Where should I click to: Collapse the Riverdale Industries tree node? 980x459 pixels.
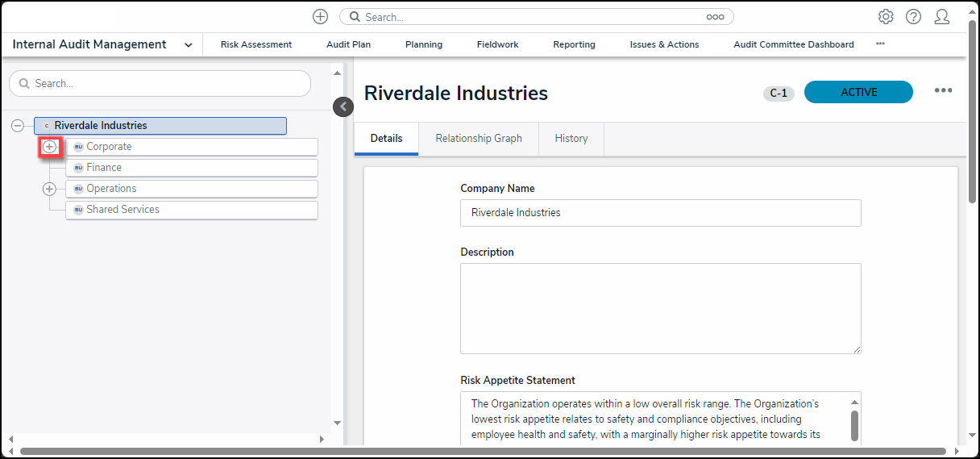point(18,126)
